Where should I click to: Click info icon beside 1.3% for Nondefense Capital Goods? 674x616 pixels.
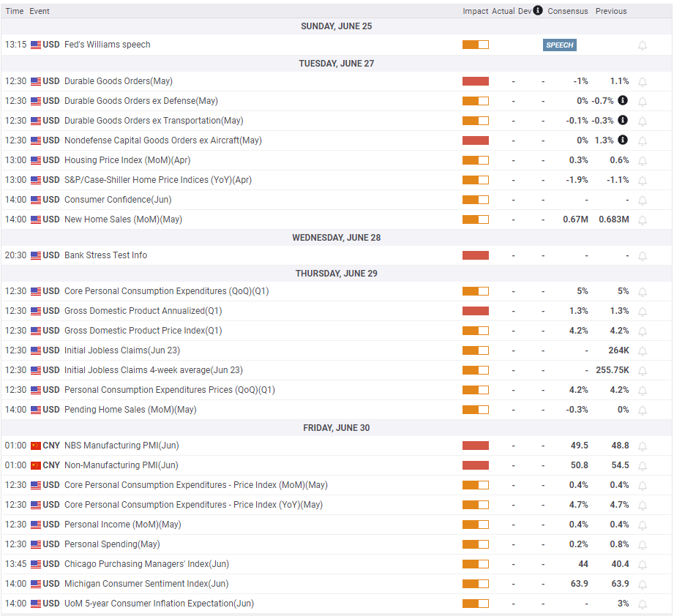(623, 140)
